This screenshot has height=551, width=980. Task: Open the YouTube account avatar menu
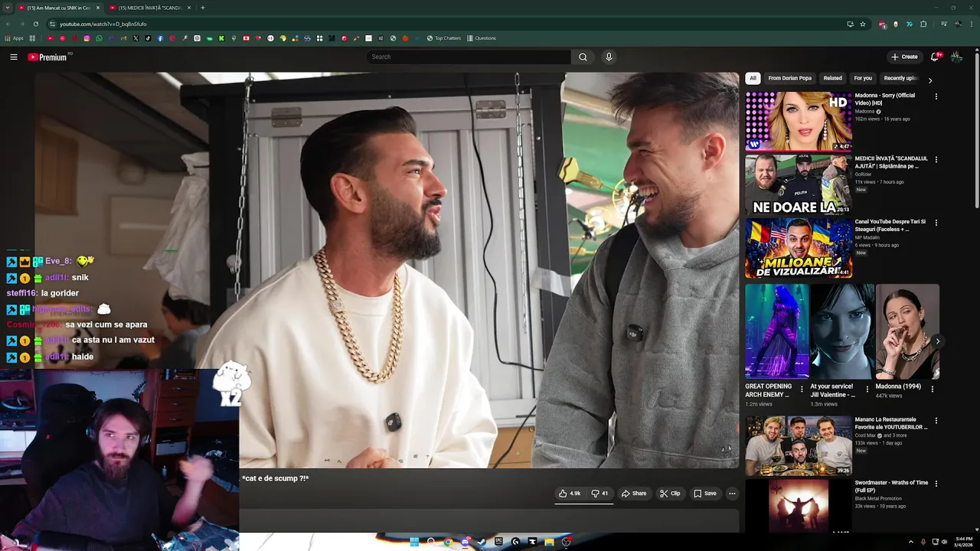tap(956, 57)
